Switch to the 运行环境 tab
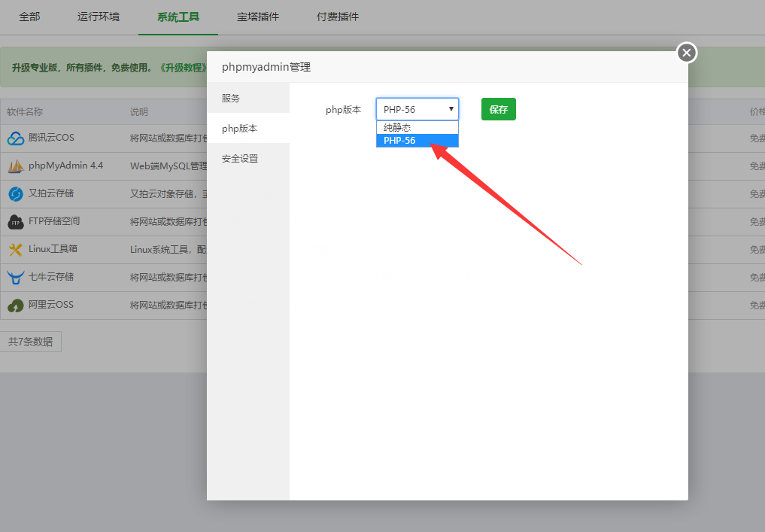This screenshot has width=765, height=532. pos(98,17)
